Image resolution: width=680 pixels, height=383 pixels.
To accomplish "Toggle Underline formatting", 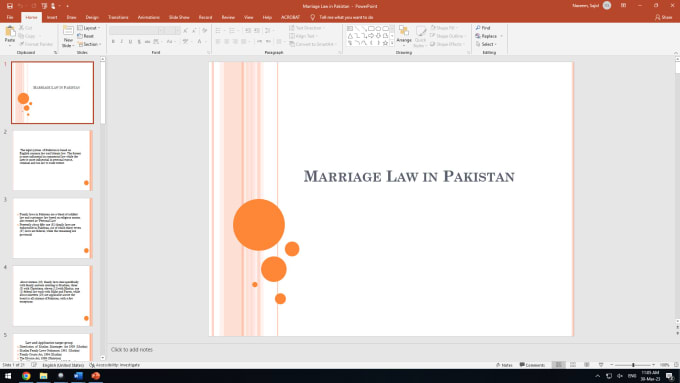I will pyautogui.click(x=130, y=42).
